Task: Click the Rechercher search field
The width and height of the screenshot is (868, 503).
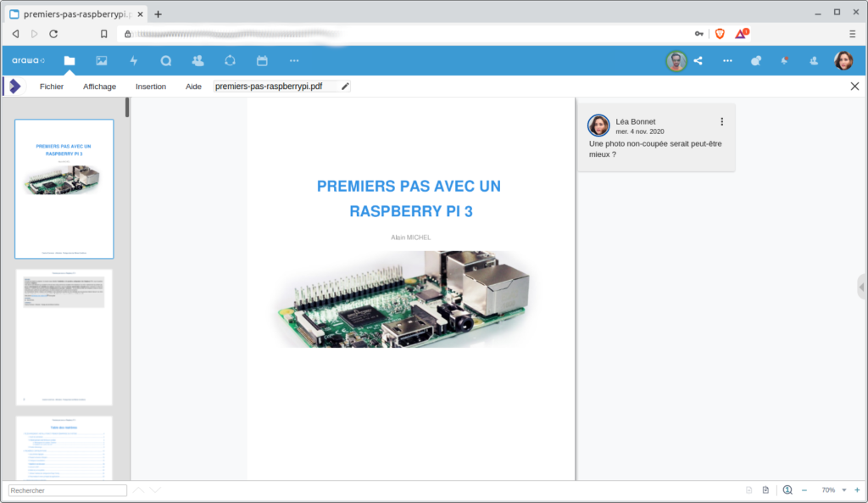Action: 68,490
